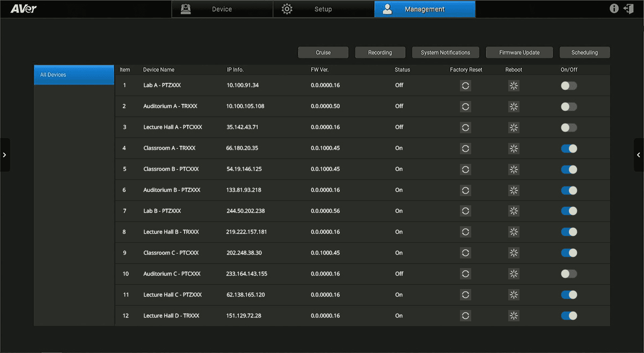Select IP address 219.222.157.181
This screenshot has width=644, height=353.
(247, 232)
